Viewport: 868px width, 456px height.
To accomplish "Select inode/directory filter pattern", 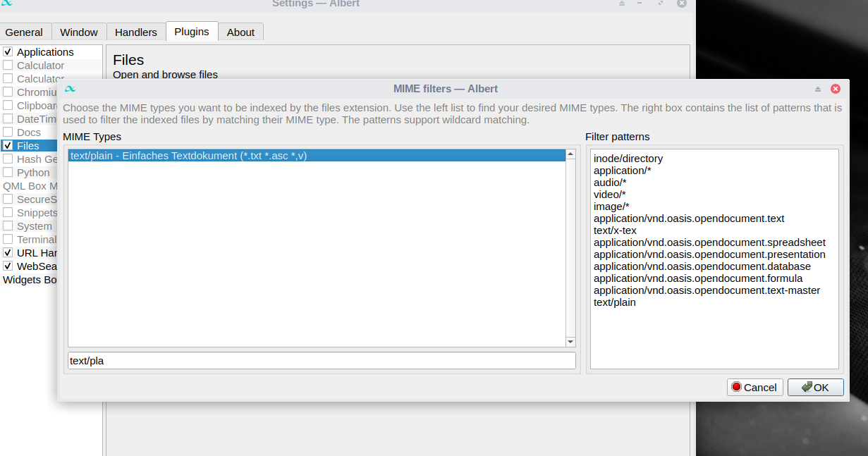I will point(628,159).
